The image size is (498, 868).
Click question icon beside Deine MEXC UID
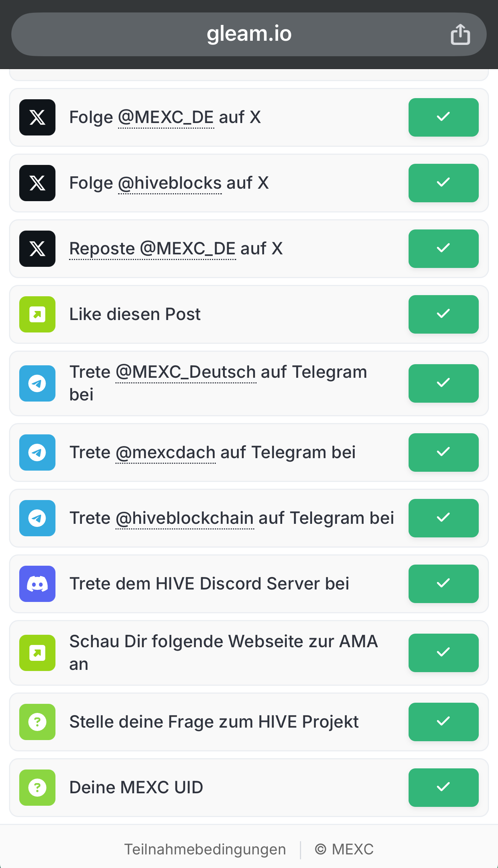(x=37, y=788)
